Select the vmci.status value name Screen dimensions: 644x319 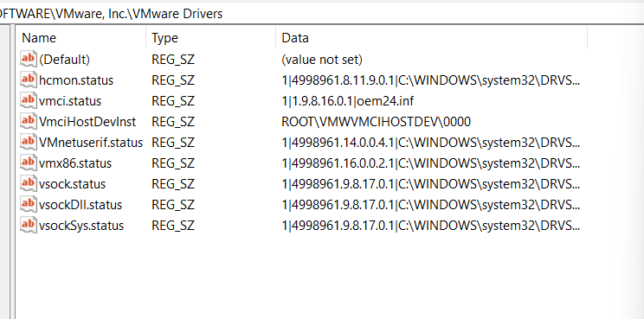70,101
